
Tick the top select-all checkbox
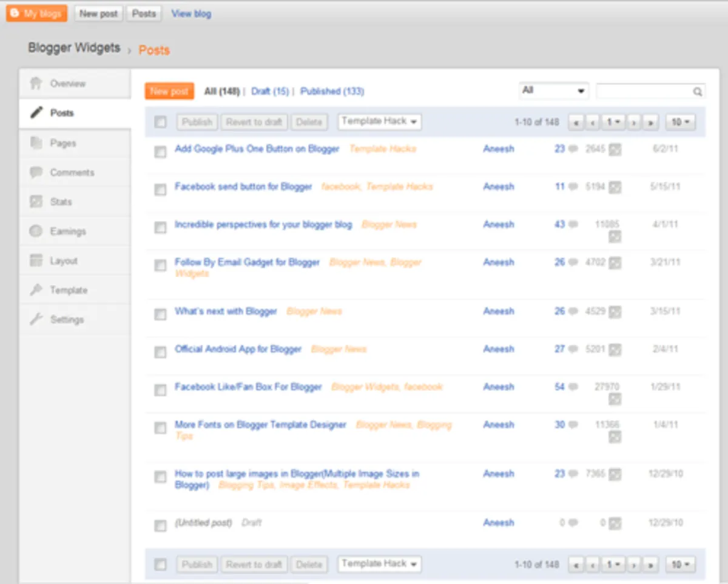[x=160, y=123]
